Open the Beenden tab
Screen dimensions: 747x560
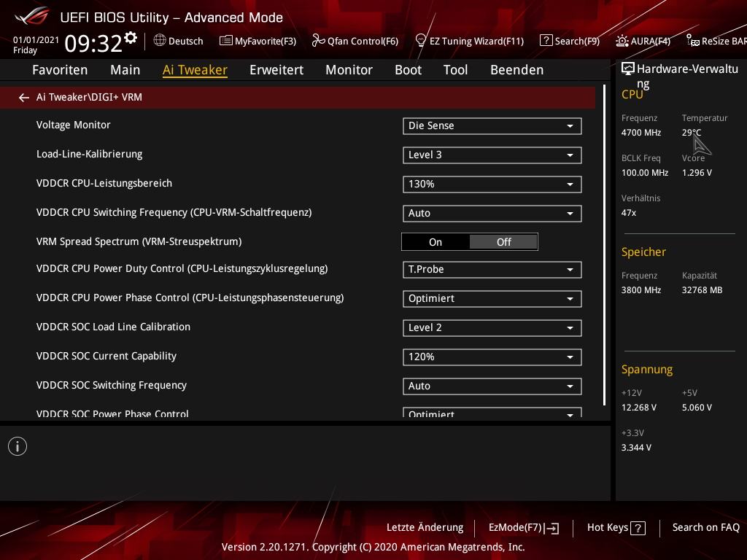coord(517,70)
